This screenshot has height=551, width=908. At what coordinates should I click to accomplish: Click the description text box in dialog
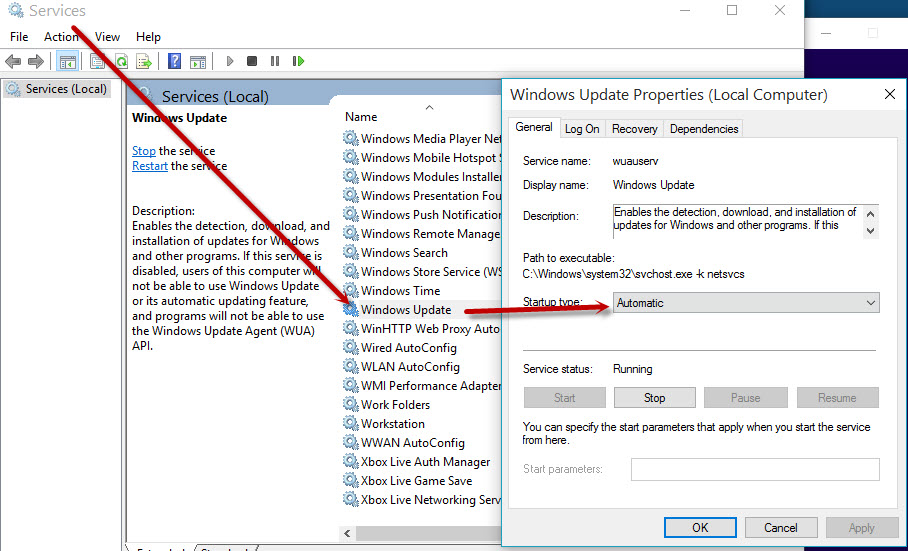(746, 221)
